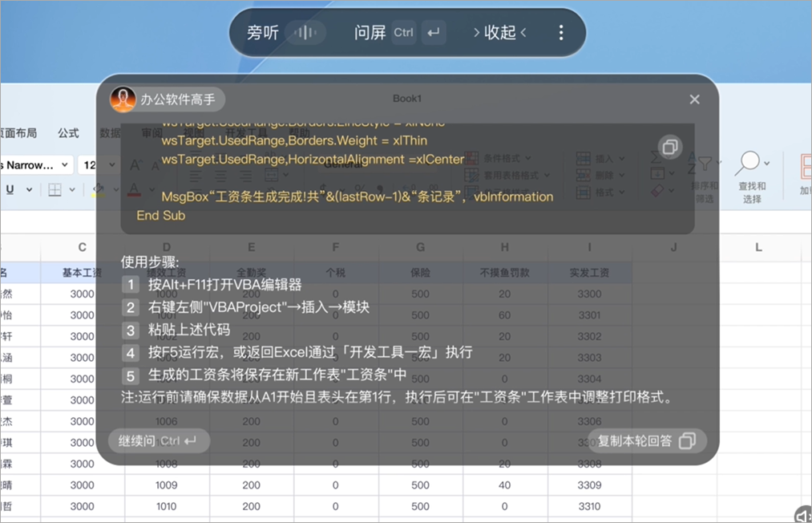Click the 删除 (Delete cells) icon
Screen dimensions: 812x523
[x=584, y=174]
